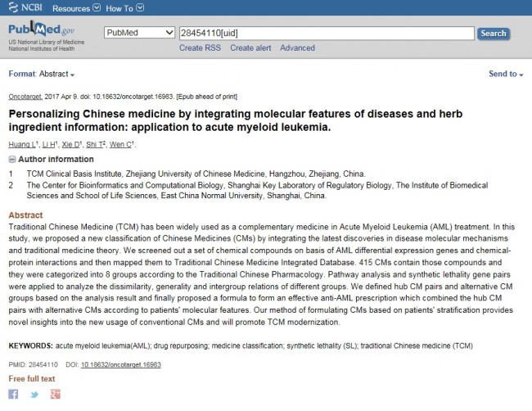Share article on Twitter icon
The width and height of the screenshot is (532, 411).
(34, 395)
